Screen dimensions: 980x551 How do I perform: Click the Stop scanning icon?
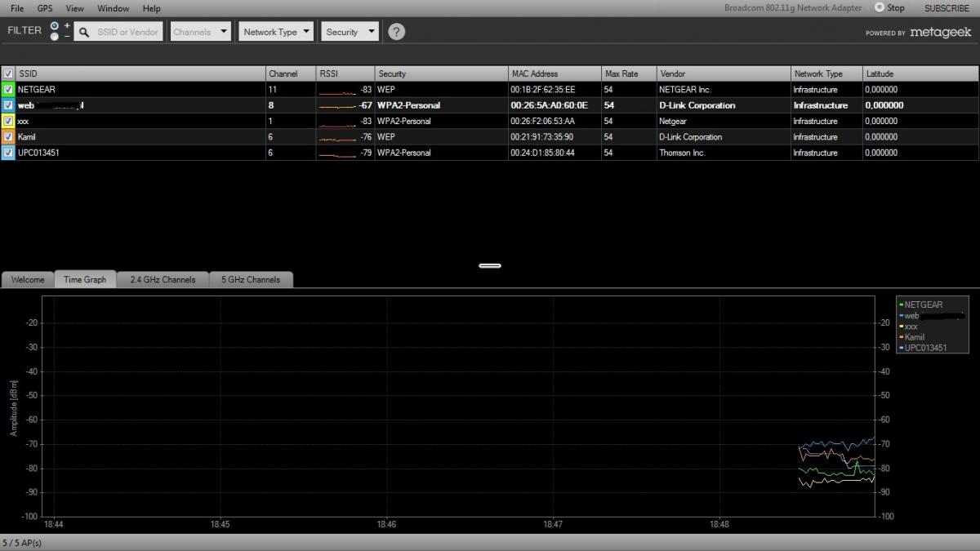pyautogui.click(x=879, y=7)
